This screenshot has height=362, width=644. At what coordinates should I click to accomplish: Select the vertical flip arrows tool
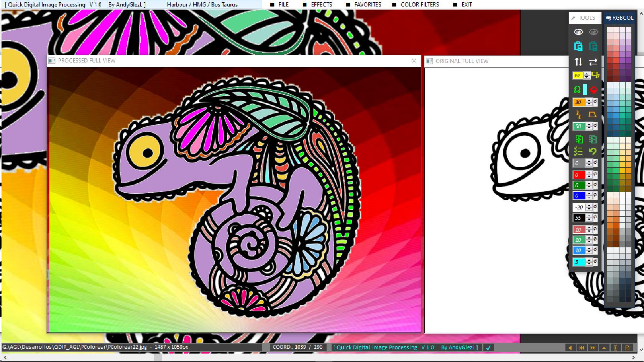(x=578, y=61)
